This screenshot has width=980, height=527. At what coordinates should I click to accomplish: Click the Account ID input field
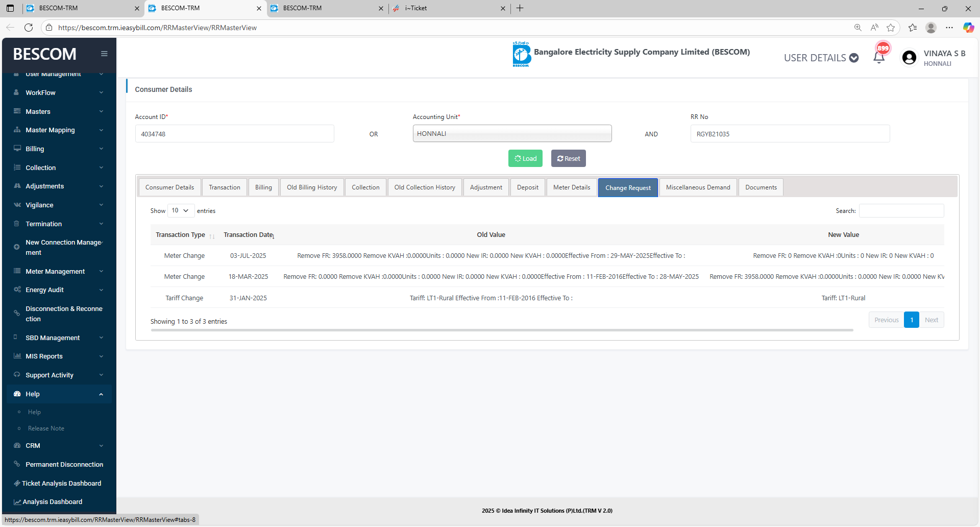[235, 134]
